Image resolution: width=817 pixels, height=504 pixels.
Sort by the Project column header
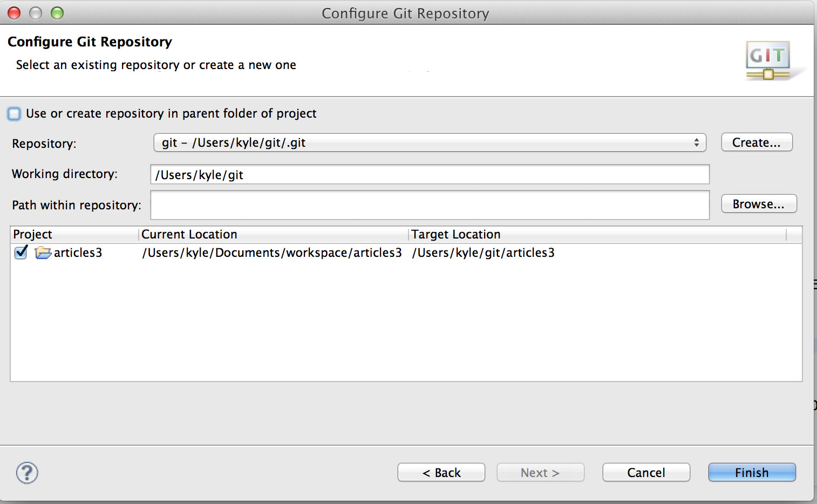point(74,234)
